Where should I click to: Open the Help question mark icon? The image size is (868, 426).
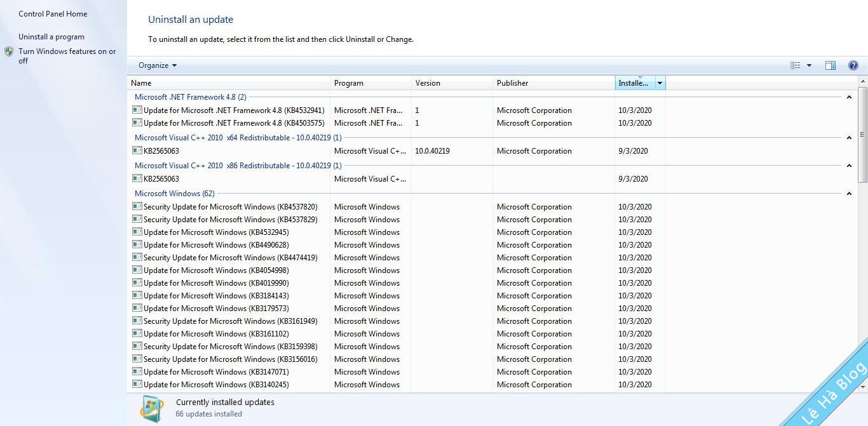pyautogui.click(x=853, y=65)
